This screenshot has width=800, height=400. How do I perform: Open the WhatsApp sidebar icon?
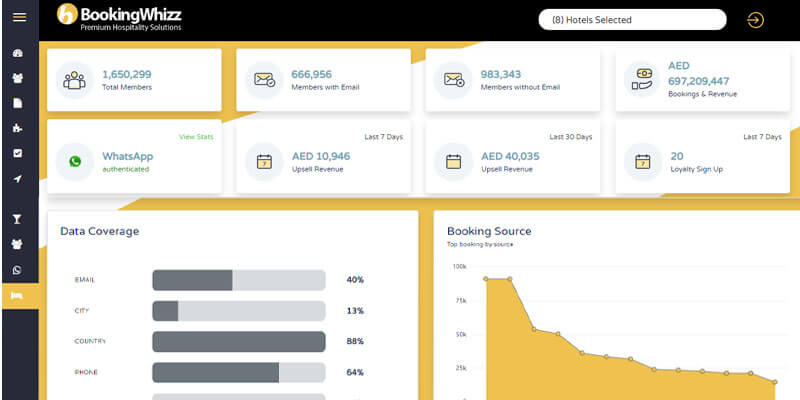pyautogui.click(x=17, y=270)
